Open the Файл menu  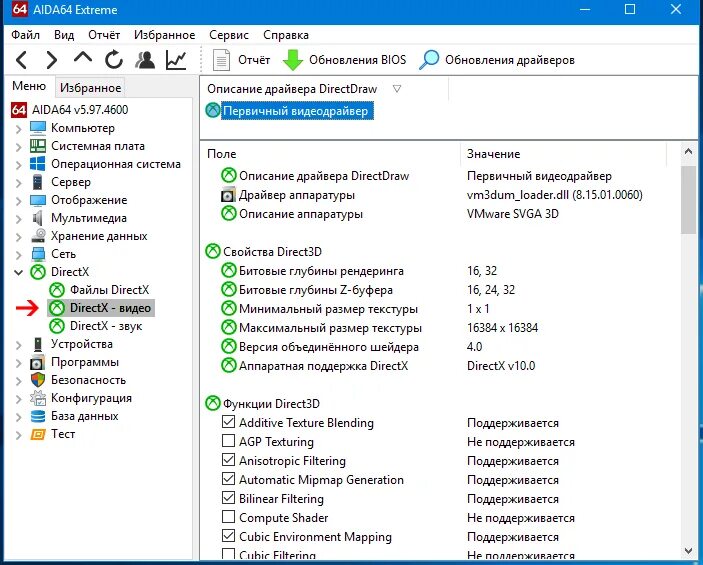click(26, 35)
